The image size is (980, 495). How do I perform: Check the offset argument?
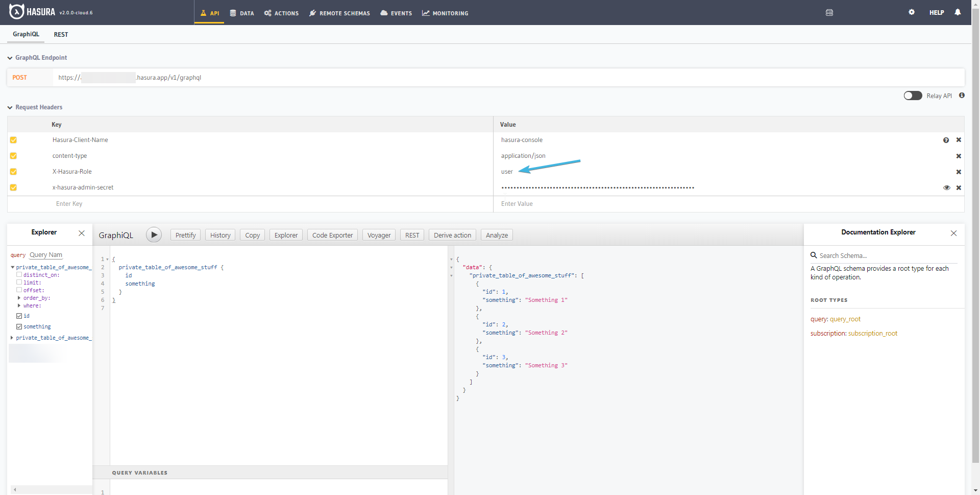click(19, 290)
